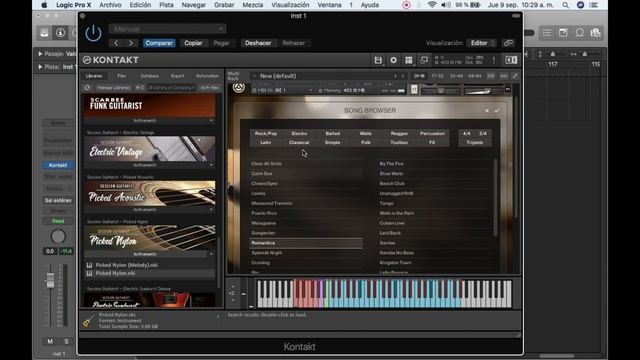The width and height of the screenshot is (640, 360).
Task: Click the Comparar button
Action: [159, 43]
